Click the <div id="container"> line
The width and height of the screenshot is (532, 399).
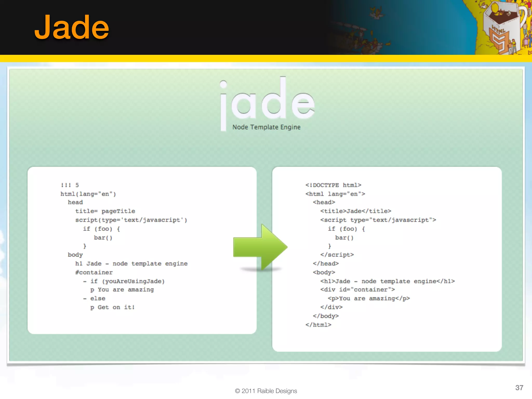point(357,290)
